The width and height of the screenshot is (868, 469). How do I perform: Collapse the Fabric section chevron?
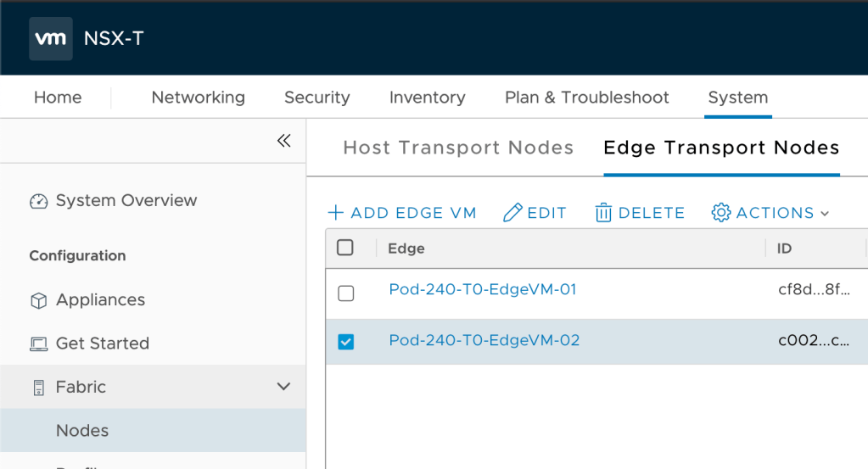coord(283,388)
